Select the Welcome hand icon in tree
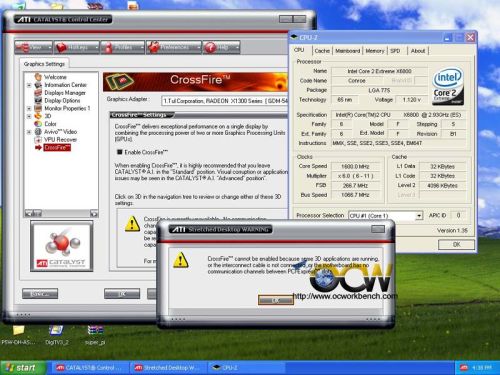Viewport: 500px width, 375px height. pyautogui.click(x=38, y=77)
